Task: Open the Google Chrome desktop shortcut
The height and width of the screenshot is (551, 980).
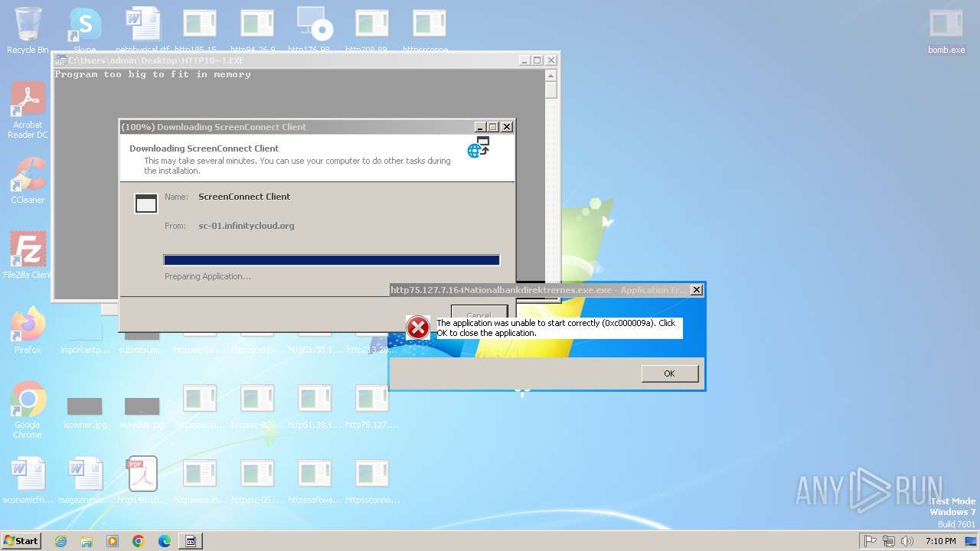Action: click(28, 409)
